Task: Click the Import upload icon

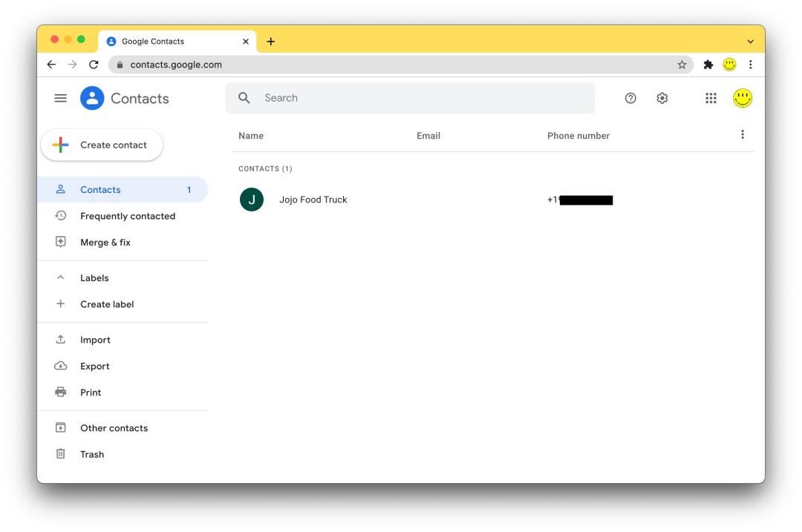Action: (60, 339)
